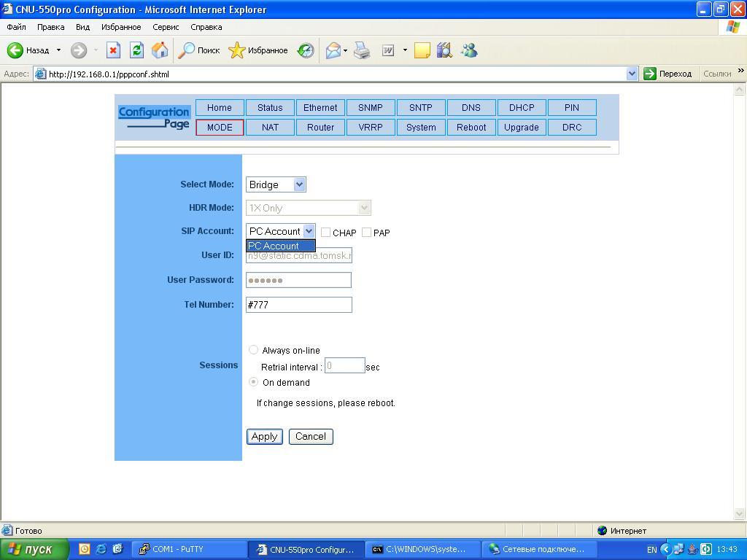The height and width of the screenshot is (560, 747).
Task: Go back with the Назад arrow icon
Action: 15,50
